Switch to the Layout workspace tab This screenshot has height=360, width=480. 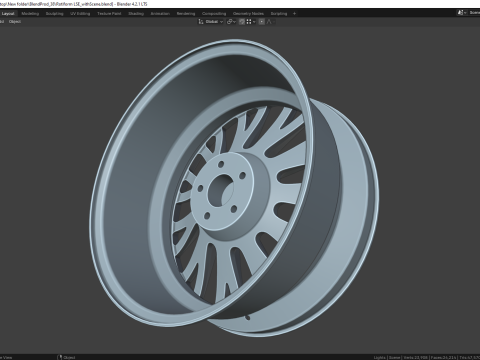(x=8, y=14)
